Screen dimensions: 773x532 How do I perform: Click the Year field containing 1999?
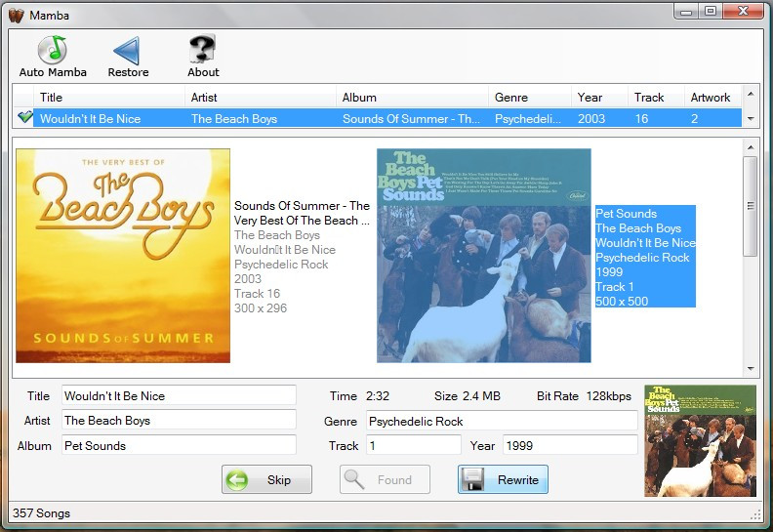pyautogui.click(x=570, y=445)
